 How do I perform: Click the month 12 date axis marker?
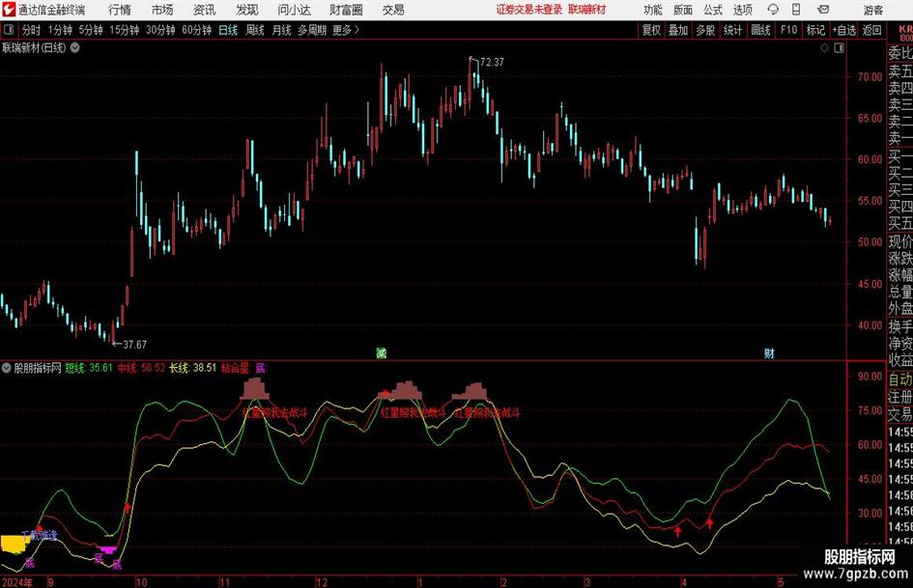coord(322,582)
